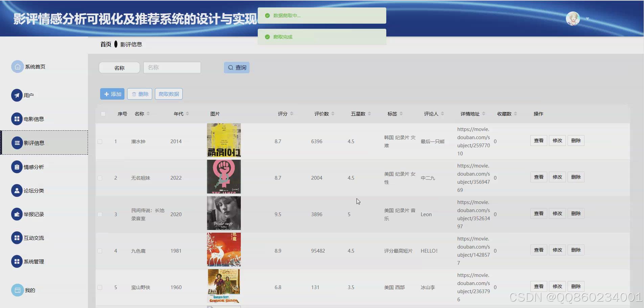The height and width of the screenshot is (308, 644).
Task: Select 影评信息 in the sidebar
Action: pyautogui.click(x=44, y=143)
